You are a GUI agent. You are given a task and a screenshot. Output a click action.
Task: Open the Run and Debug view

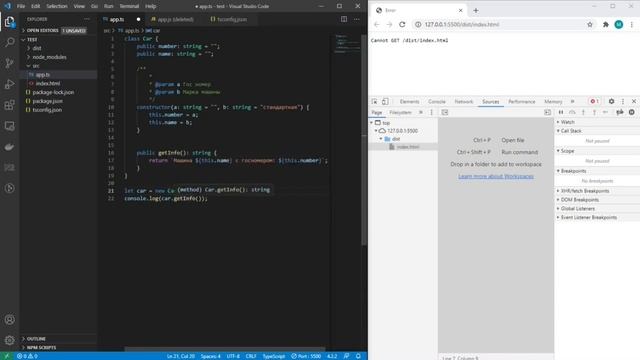(9, 84)
